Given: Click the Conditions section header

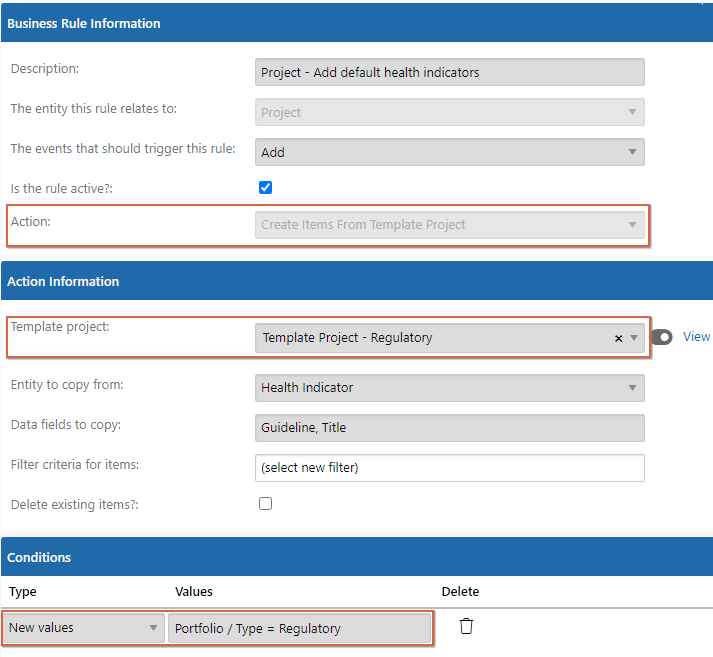Looking at the screenshot, I should (357, 557).
